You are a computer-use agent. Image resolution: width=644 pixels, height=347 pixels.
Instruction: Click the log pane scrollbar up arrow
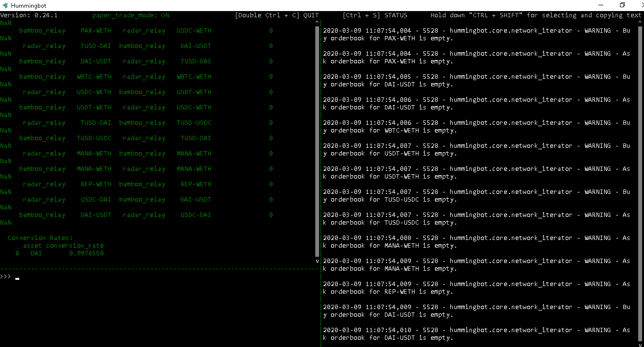[641, 23]
